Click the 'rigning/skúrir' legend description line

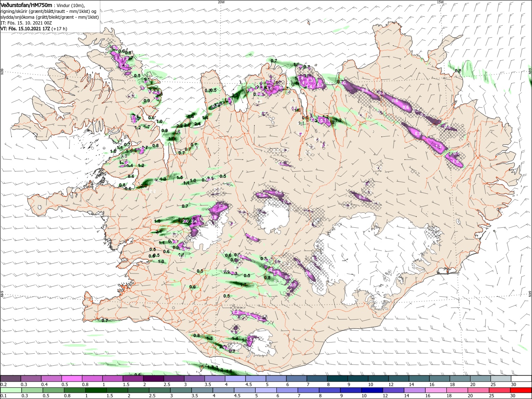click(x=49, y=11)
